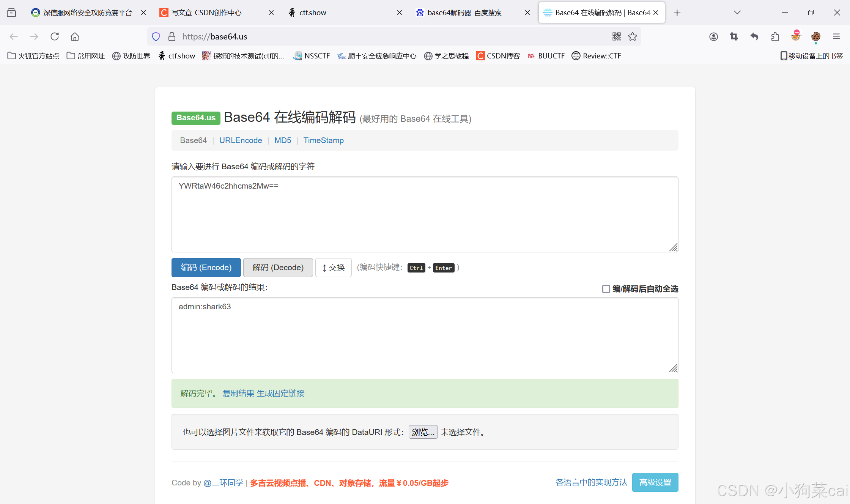Click the browser reload icon
The height and width of the screenshot is (504, 850).
[x=55, y=36]
